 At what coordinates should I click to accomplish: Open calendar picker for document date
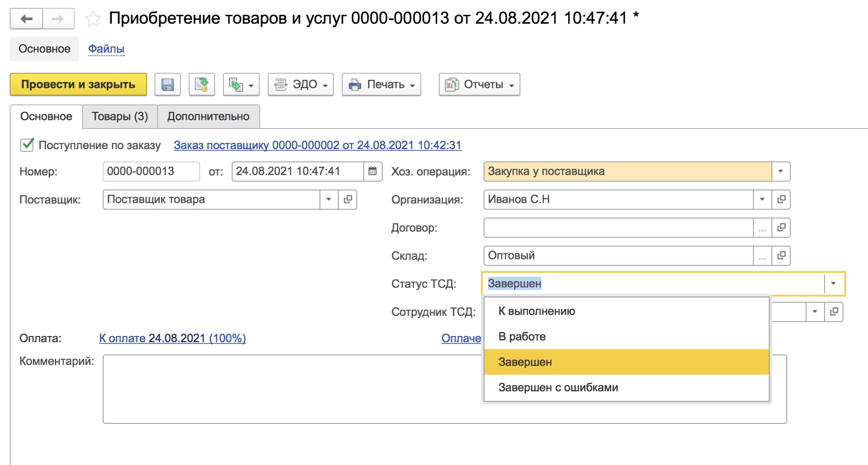point(373,171)
